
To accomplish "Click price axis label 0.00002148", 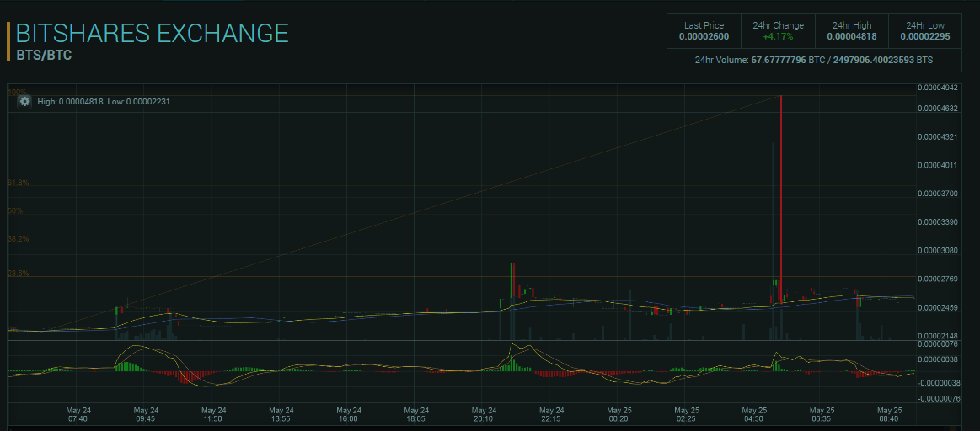I will [938, 336].
